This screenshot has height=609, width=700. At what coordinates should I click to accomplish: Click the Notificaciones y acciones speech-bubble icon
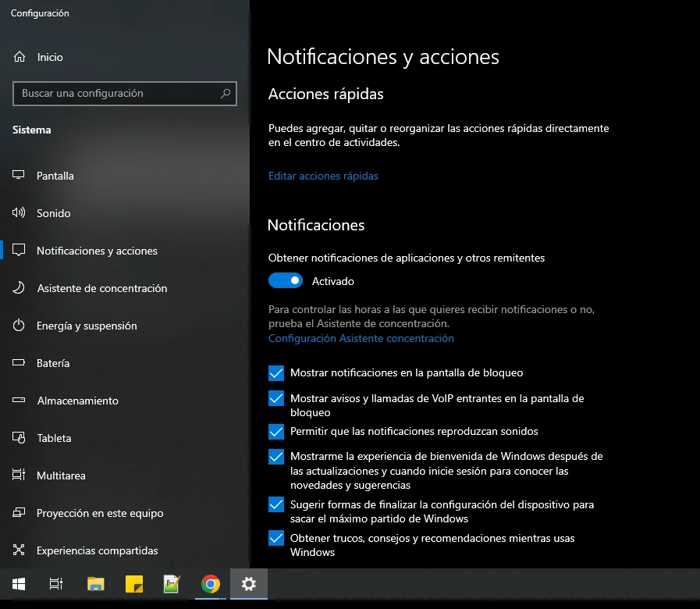click(18, 250)
